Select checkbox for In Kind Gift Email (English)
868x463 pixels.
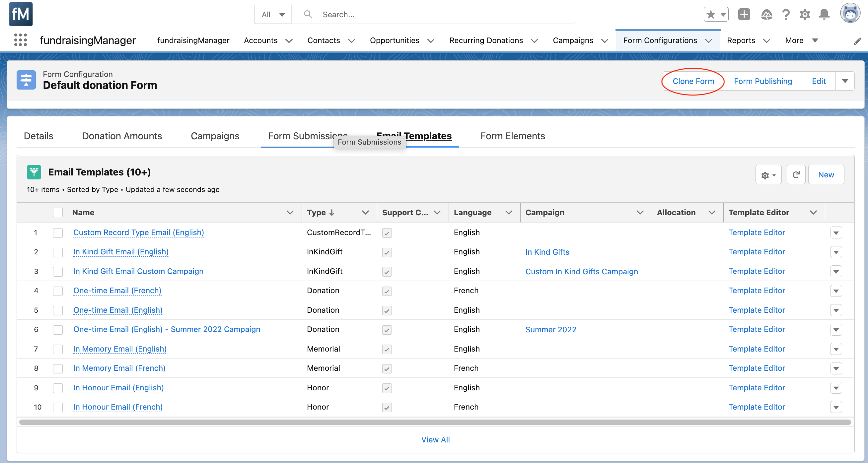(58, 252)
